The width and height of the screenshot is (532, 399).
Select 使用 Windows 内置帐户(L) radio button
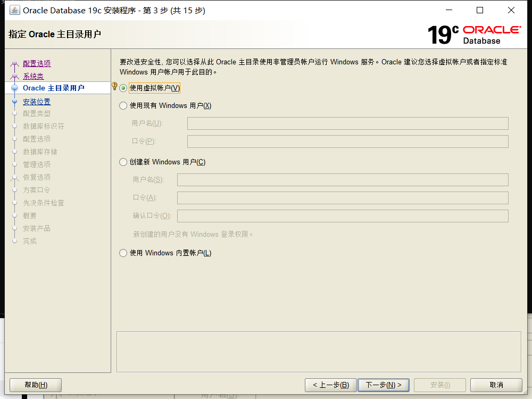123,253
